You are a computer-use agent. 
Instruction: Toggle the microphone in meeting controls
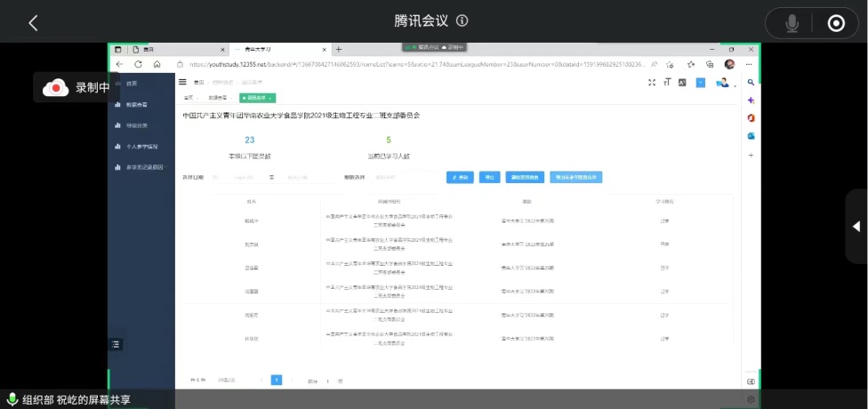click(x=792, y=23)
